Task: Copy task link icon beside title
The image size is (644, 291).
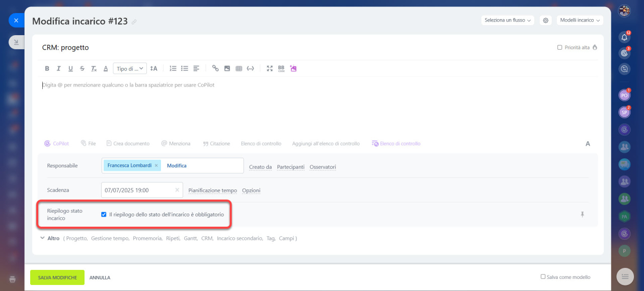Action: pyautogui.click(x=134, y=22)
